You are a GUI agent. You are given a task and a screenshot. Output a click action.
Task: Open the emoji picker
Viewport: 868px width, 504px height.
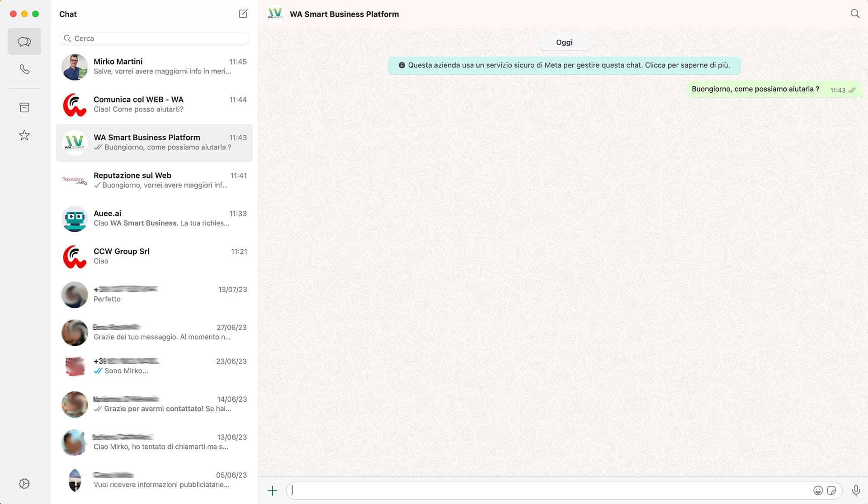(x=818, y=490)
